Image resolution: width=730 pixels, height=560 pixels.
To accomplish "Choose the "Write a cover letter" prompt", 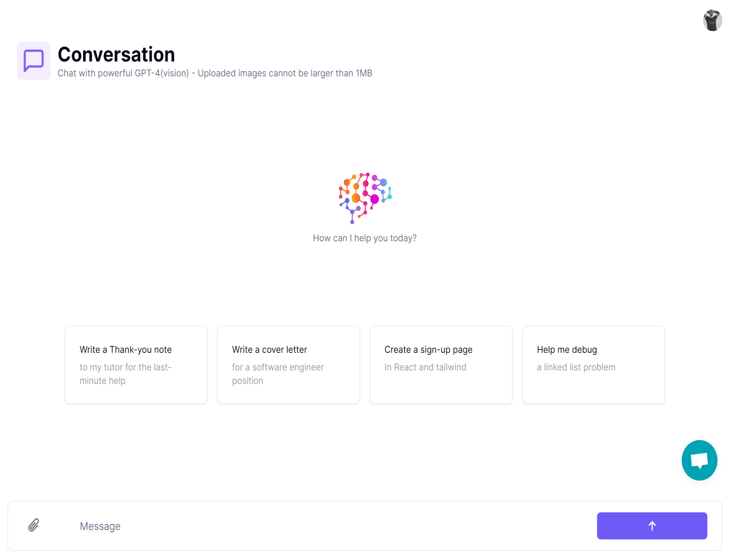I will point(288,364).
